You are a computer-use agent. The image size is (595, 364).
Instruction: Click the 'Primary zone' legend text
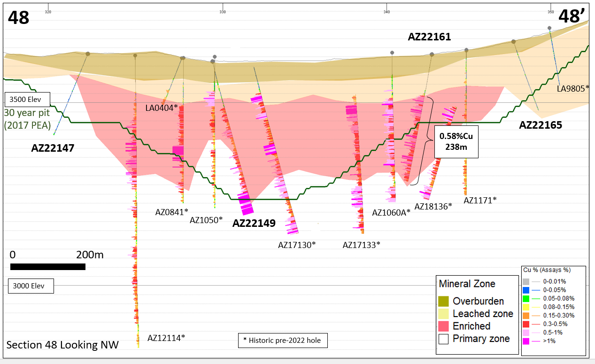(x=481, y=339)
